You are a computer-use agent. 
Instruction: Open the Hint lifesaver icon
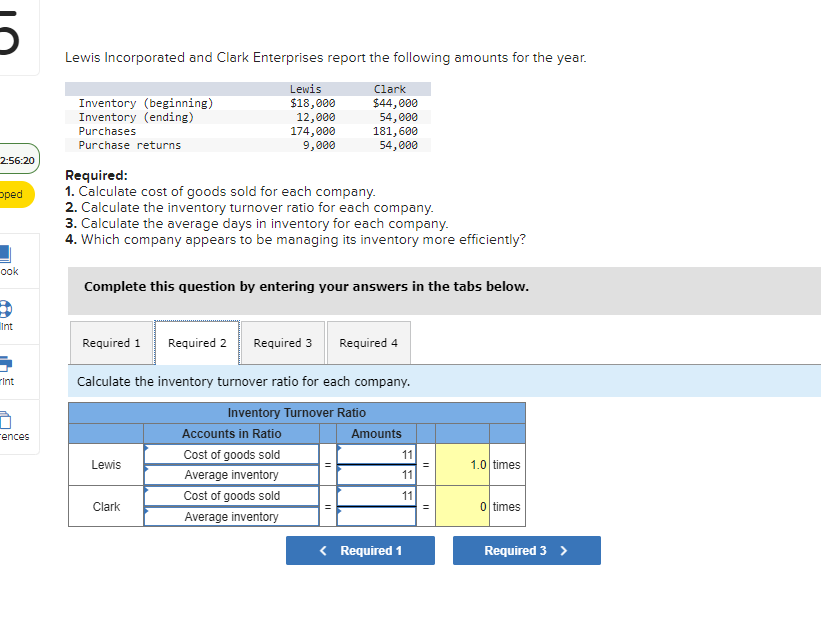tap(5, 309)
